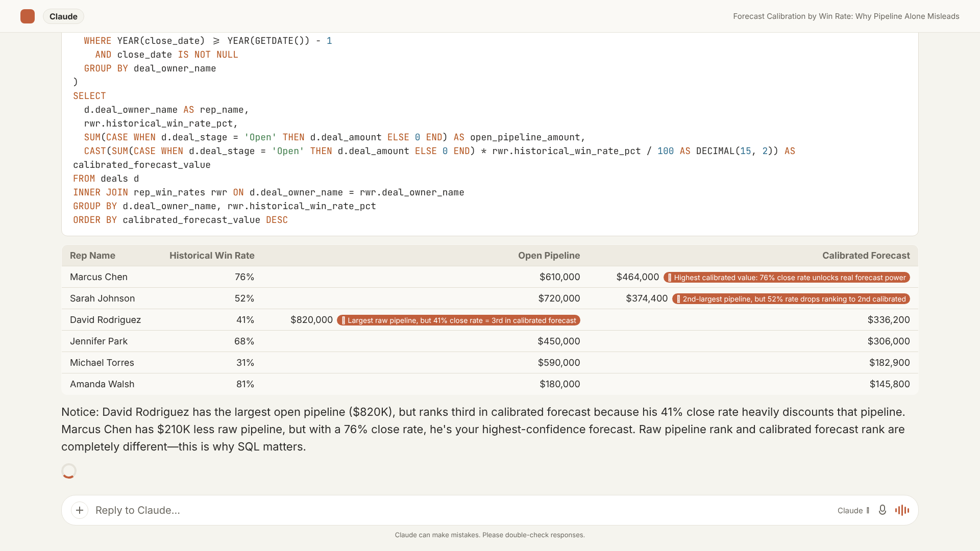The width and height of the screenshot is (980, 551).
Task: Click the 76% win rate cell
Action: (244, 277)
